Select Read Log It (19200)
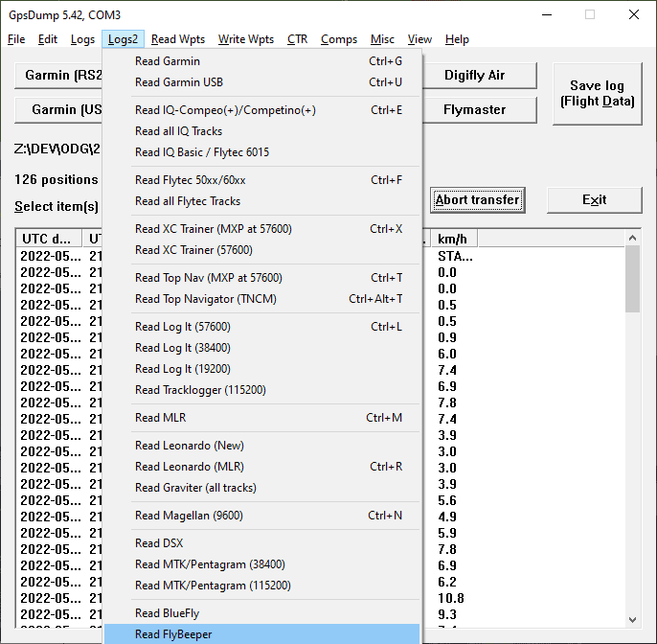Screen dimensions: 657x644 point(261,369)
